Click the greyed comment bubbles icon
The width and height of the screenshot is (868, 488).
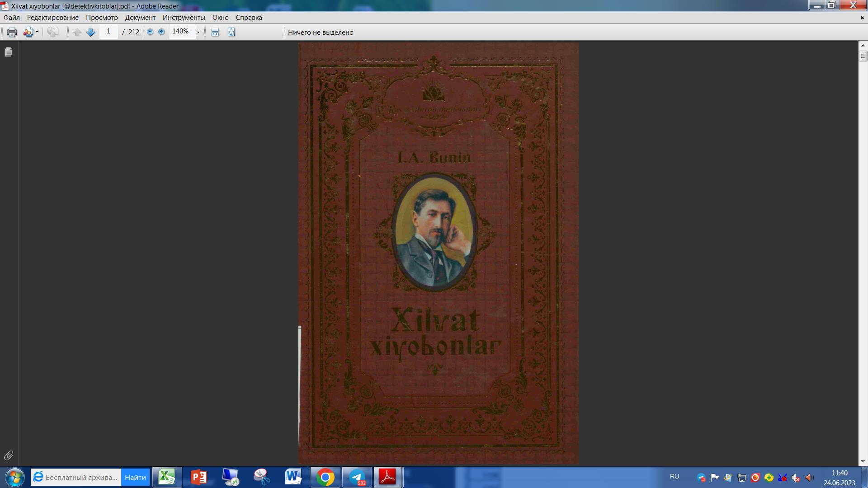point(53,32)
